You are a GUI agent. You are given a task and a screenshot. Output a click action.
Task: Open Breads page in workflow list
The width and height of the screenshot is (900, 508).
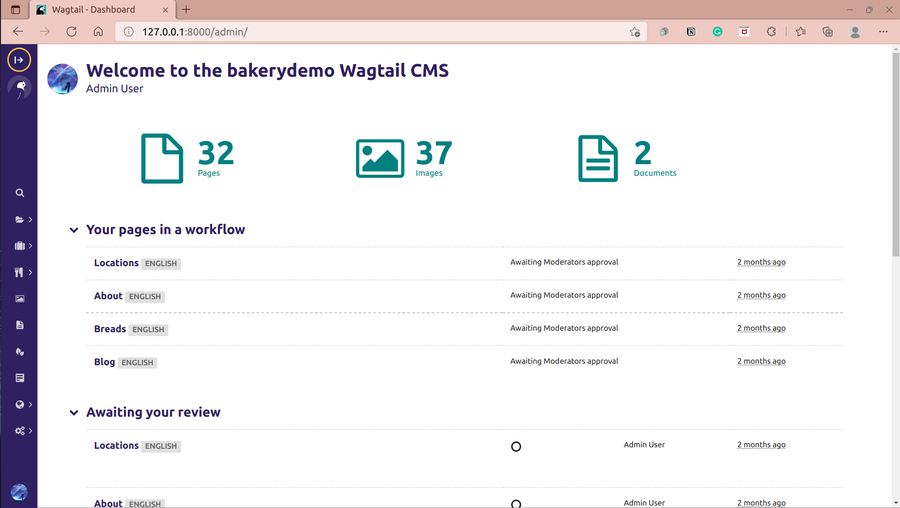(110, 328)
